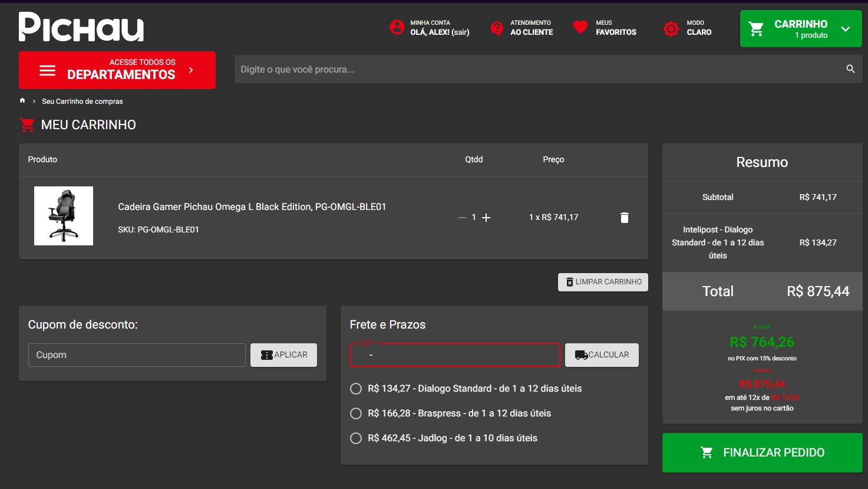Click the R$ 764,26 PIX price
Image resolution: width=868 pixels, height=489 pixels.
(x=762, y=342)
